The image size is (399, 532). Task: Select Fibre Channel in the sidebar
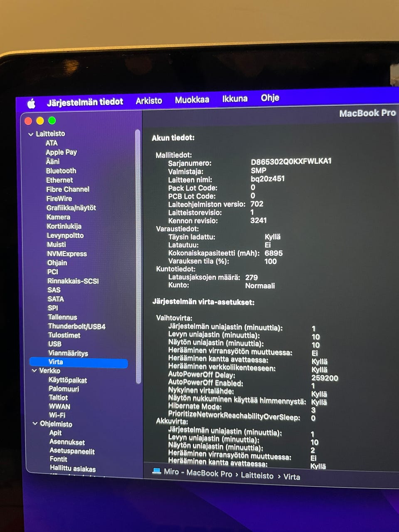point(68,189)
